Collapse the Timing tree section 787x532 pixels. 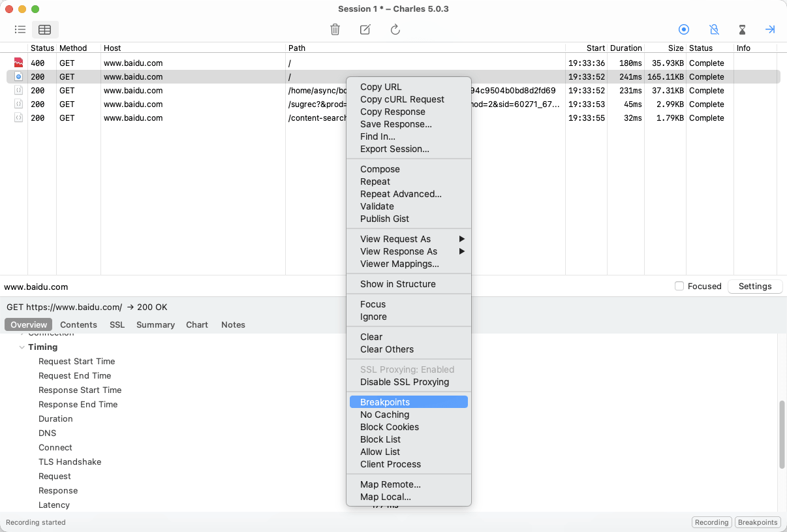pyautogui.click(x=22, y=347)
